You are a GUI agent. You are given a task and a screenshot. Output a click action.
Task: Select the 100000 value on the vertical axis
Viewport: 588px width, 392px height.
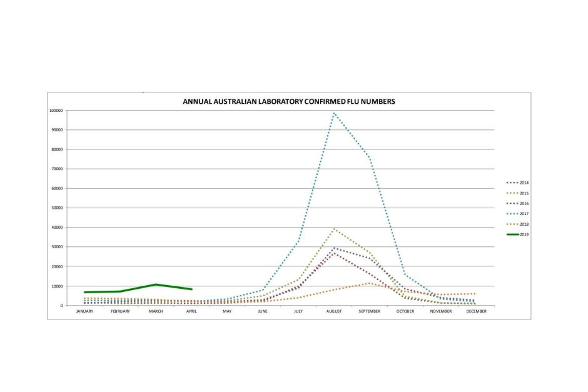tap(55, 111)
